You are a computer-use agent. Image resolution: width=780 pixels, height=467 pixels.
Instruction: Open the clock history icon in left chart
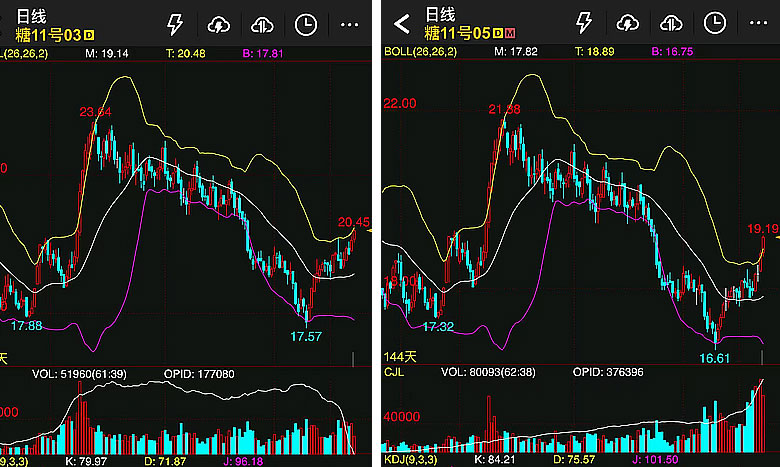tap(305, 23)
